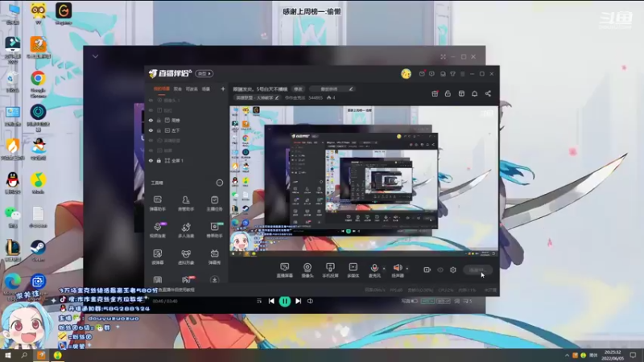Image resolution: width=644 pixels, height=362 pixels.
Task: Open the 房管助手 tool
Action: [186, 204]
